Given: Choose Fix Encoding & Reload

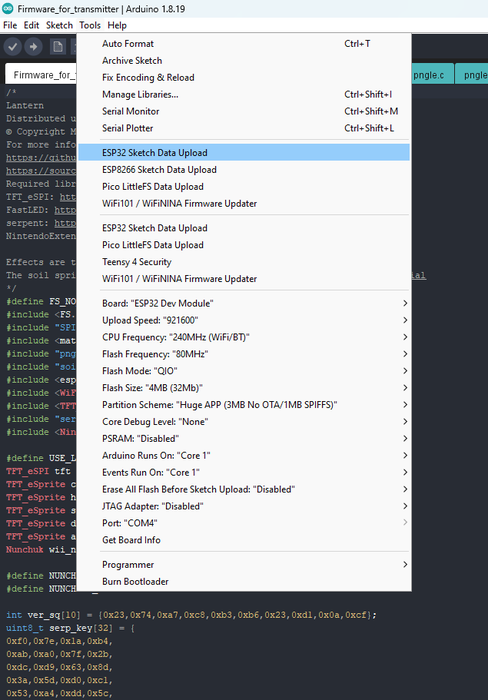Looking at the screenshot, I should tap(244, 78).
